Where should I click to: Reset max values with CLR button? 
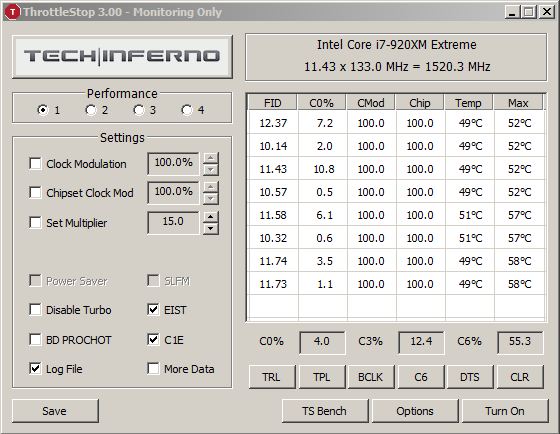point(520,377)
